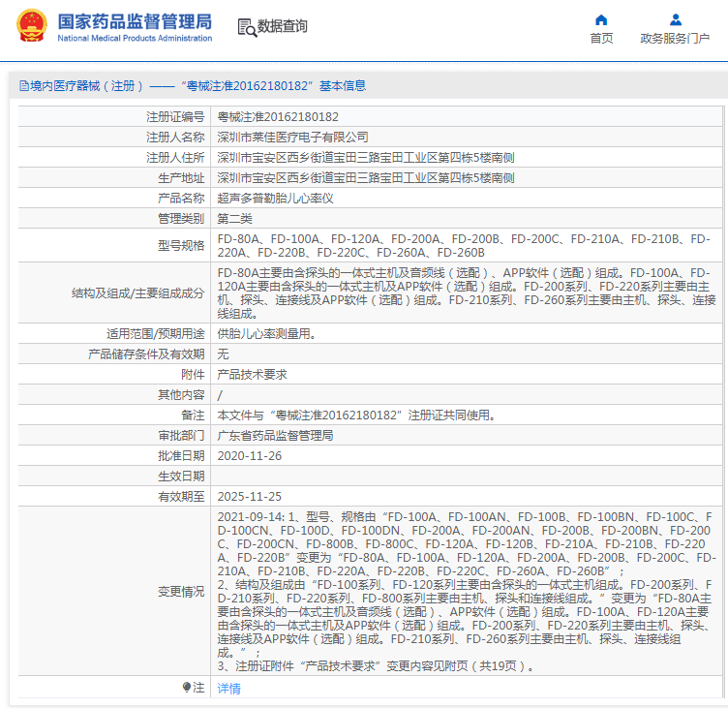Click the 备注 remark text
This screenshot has height=708, width=728.
coord(356,416)
